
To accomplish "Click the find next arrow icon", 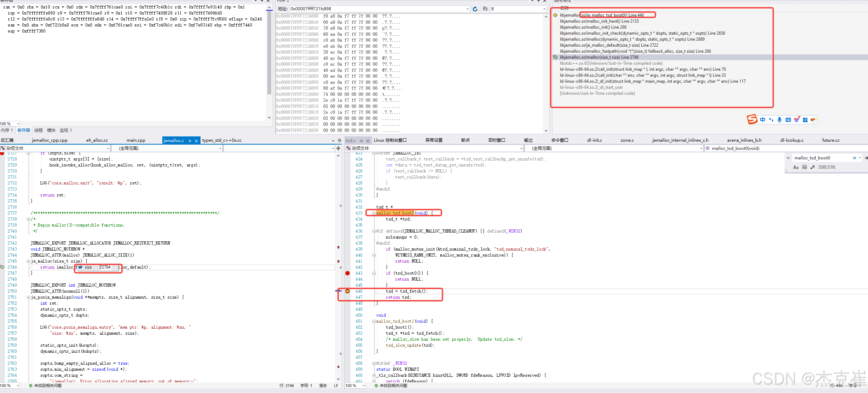I will coord(866,158).
